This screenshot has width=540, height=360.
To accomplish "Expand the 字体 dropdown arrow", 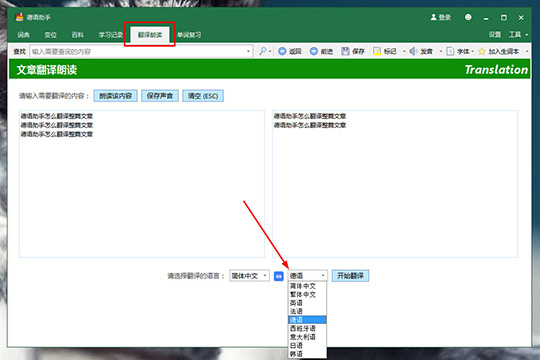I will 472,52.
